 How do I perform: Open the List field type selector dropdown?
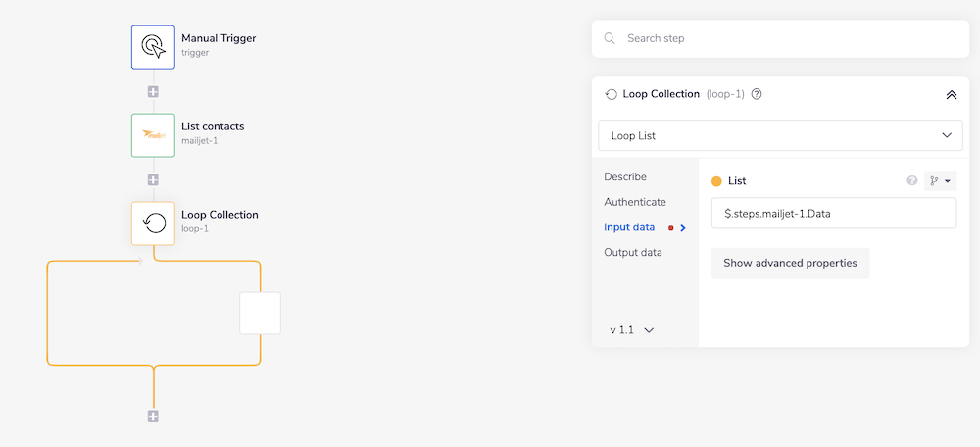[940, 181]
